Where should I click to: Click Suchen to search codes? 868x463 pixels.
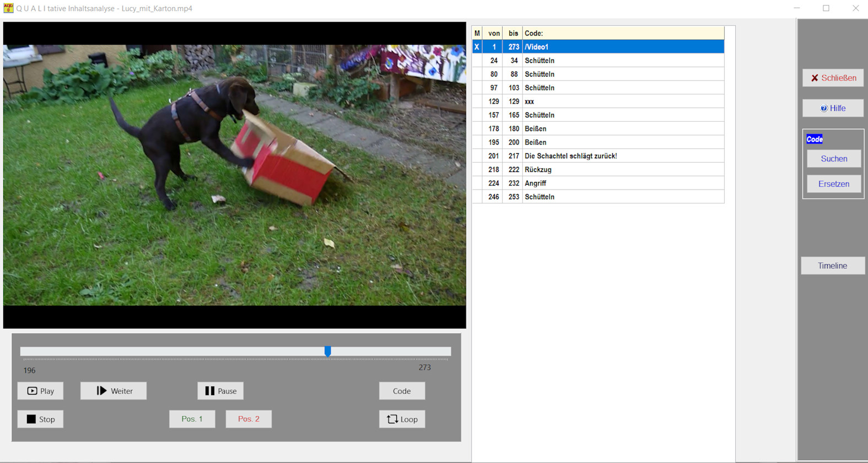click(834, 159)
